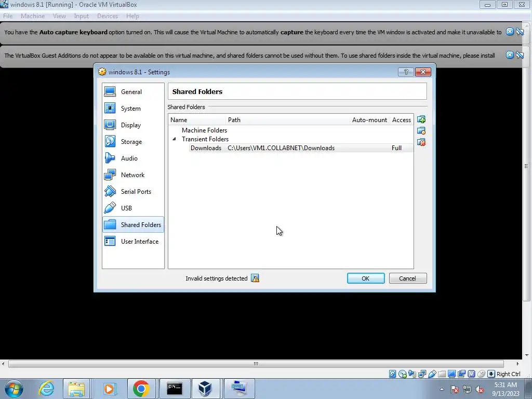Open Google Chrome from the taskbar
This screenshot has height=399, width=532.
click(141, 389)
